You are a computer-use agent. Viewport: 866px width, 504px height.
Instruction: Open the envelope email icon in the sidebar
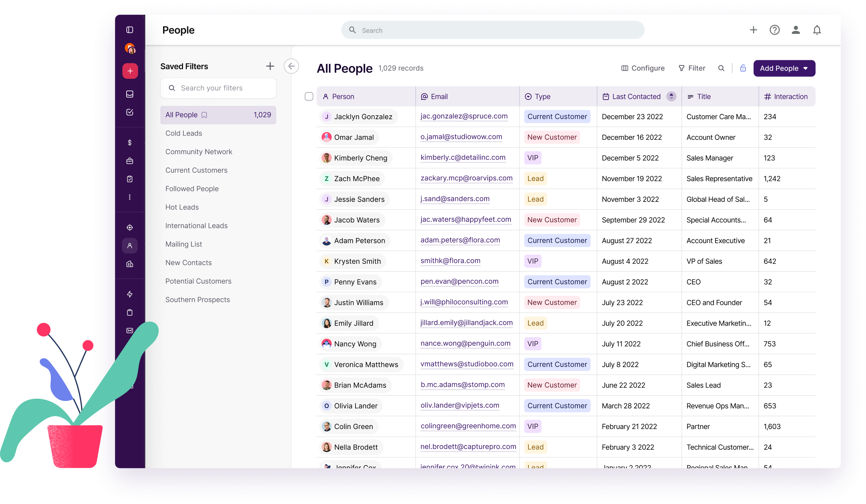point(130,331)
